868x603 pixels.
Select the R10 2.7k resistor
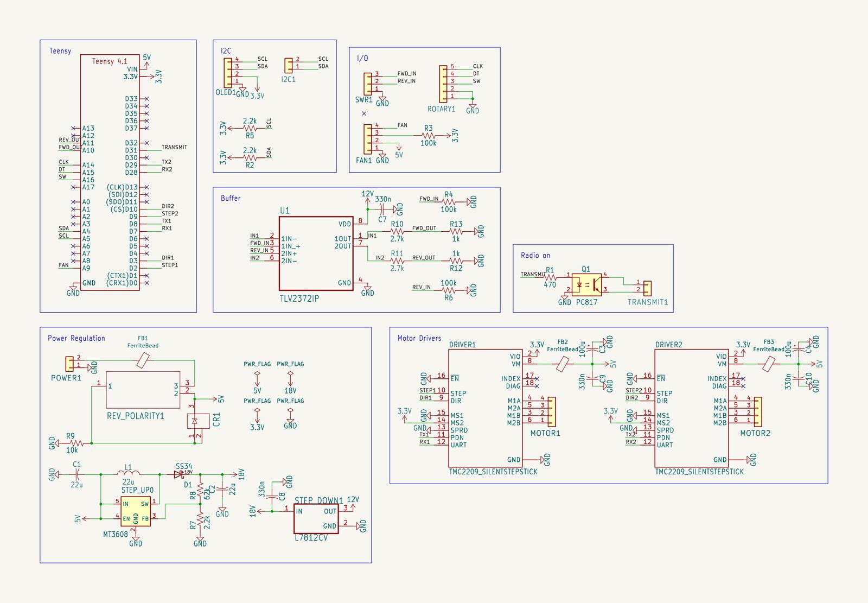397,231
